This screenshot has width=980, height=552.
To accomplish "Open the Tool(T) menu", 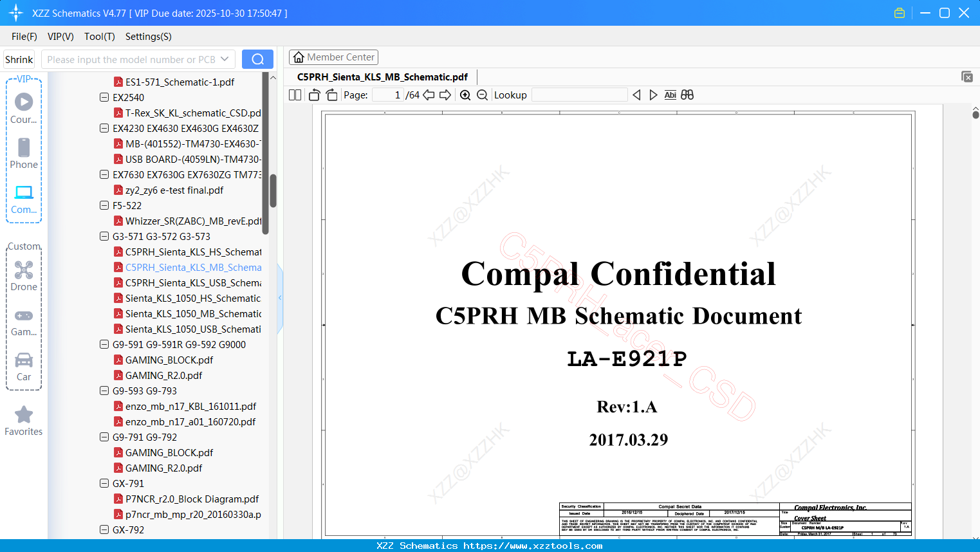I will tap(100, 37).
